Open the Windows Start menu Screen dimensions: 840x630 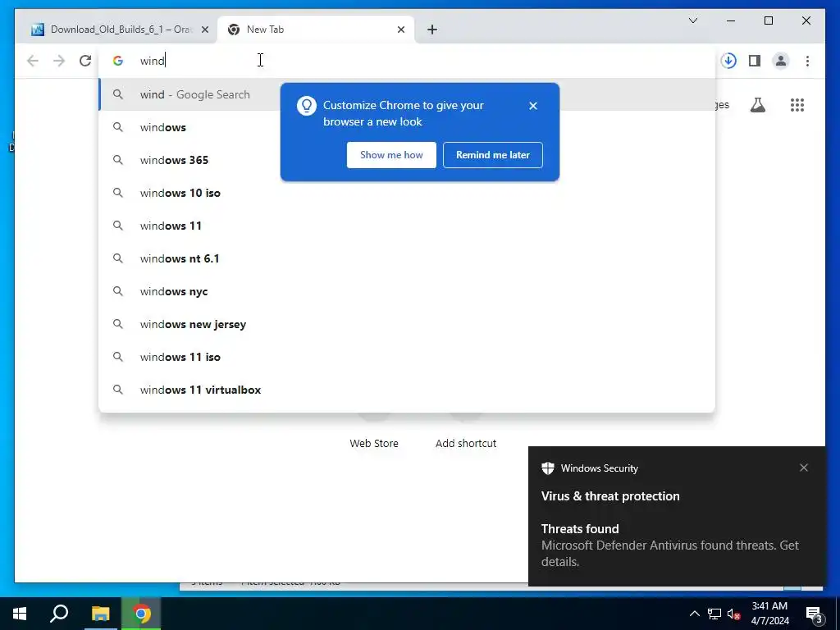(20, 614)
